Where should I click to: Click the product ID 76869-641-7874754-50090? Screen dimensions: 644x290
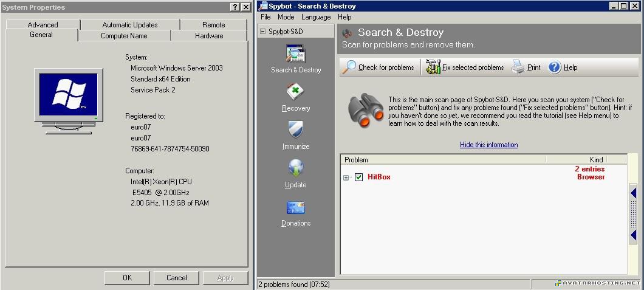click(x=170, y=149)
